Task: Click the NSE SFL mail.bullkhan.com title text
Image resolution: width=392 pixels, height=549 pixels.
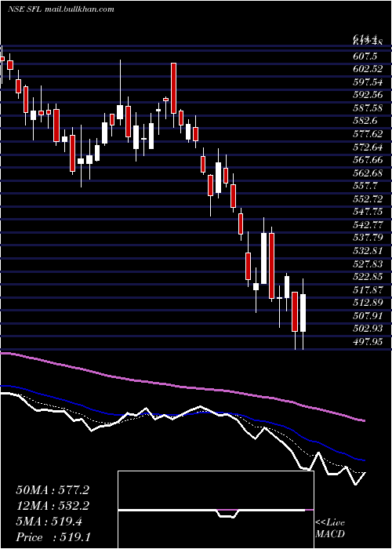Action: [61, 9]
